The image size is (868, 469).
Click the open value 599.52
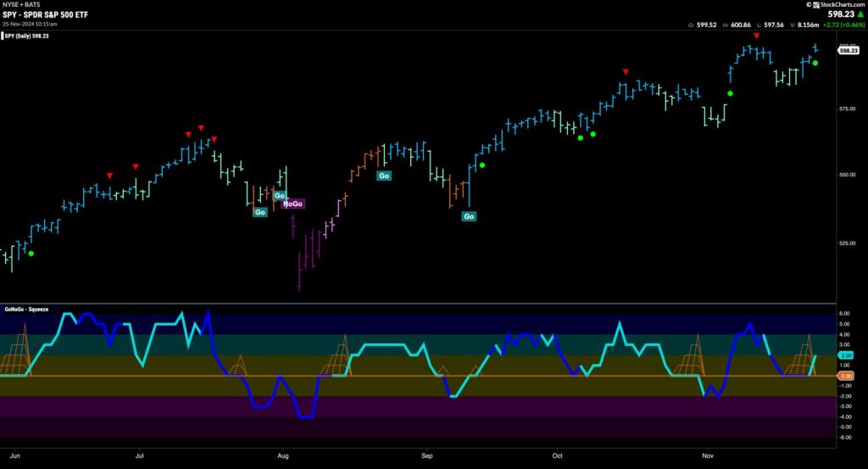point(706,25)
